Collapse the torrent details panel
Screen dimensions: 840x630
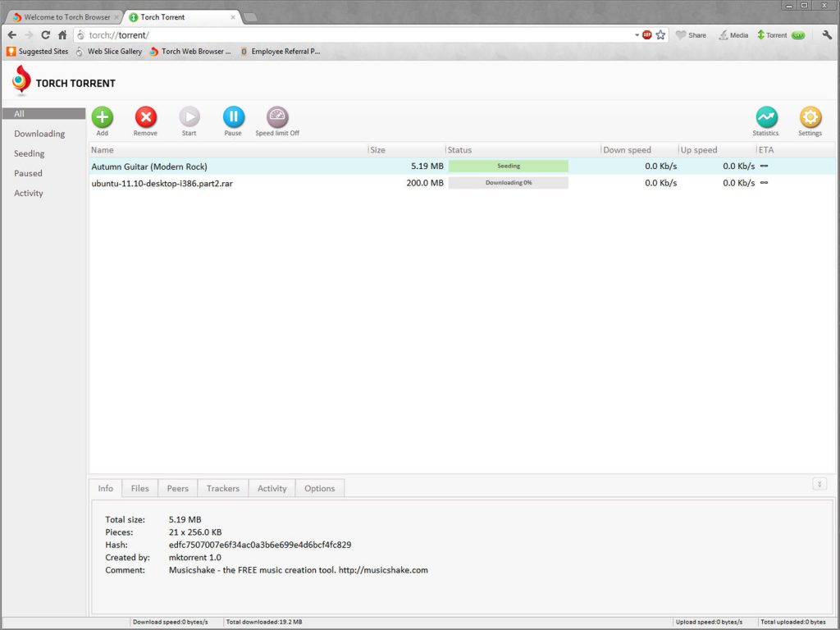[819, 484]
